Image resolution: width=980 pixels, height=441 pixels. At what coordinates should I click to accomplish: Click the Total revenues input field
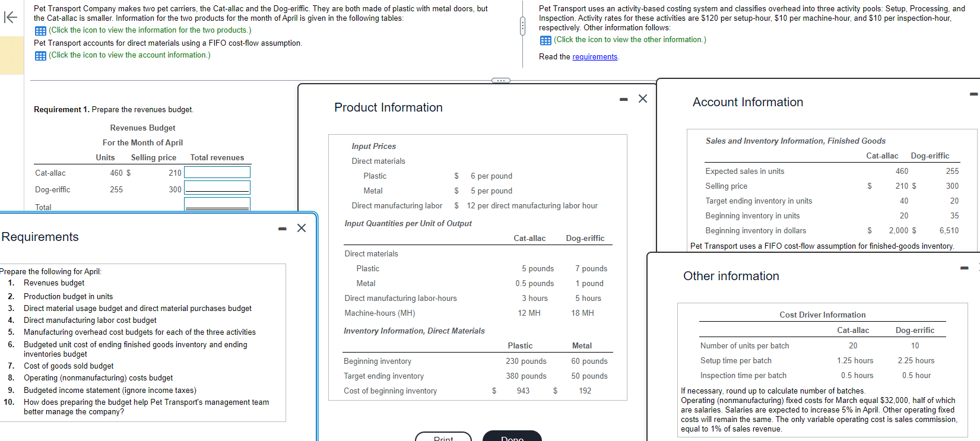pos(217,204)
